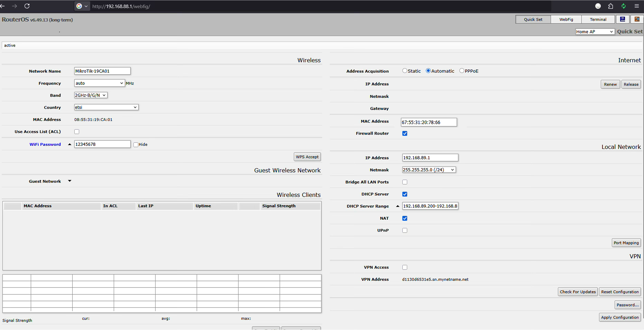644x330 pixels.
Task: Click the browser address bar URL
Action: coord(121,6)
